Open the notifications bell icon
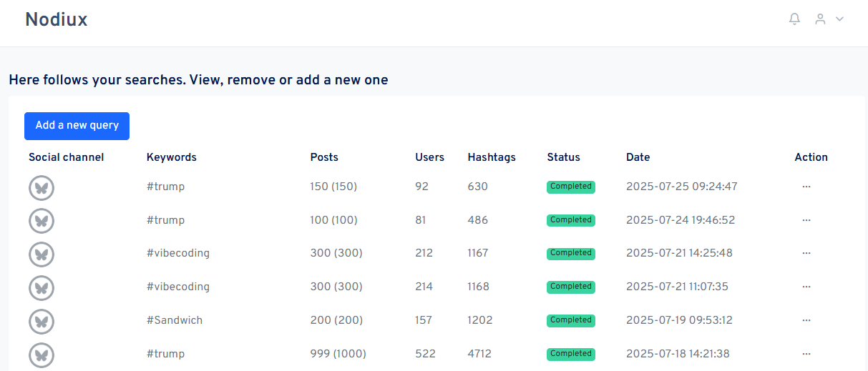This screenshot has height=371, width=868. tap(794, 19)
